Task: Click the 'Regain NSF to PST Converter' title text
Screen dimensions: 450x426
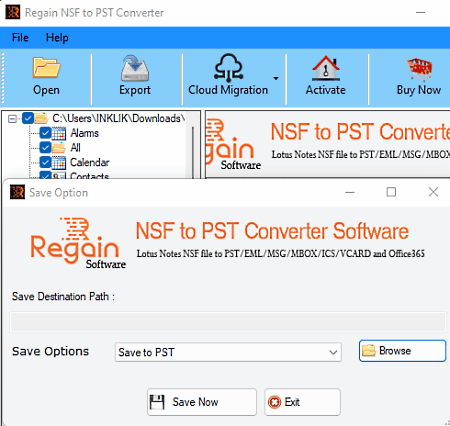Action: tap(94, 13)
